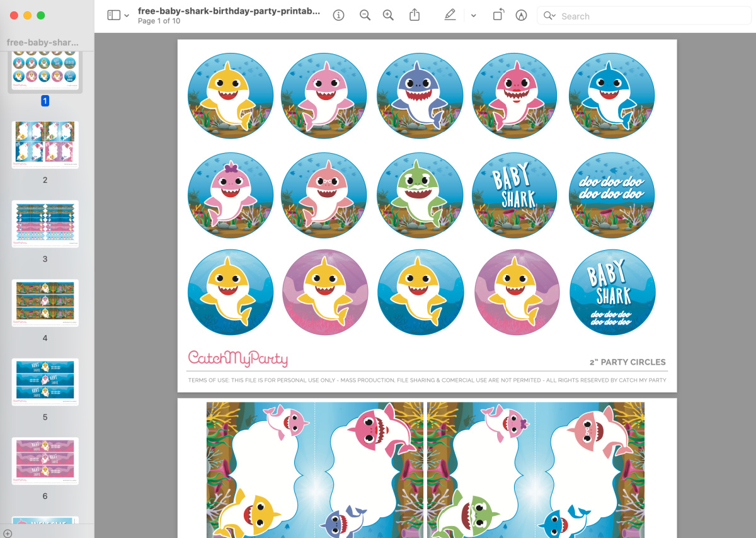Expand the sidebar view dropdown chevron

pos(127,16)
